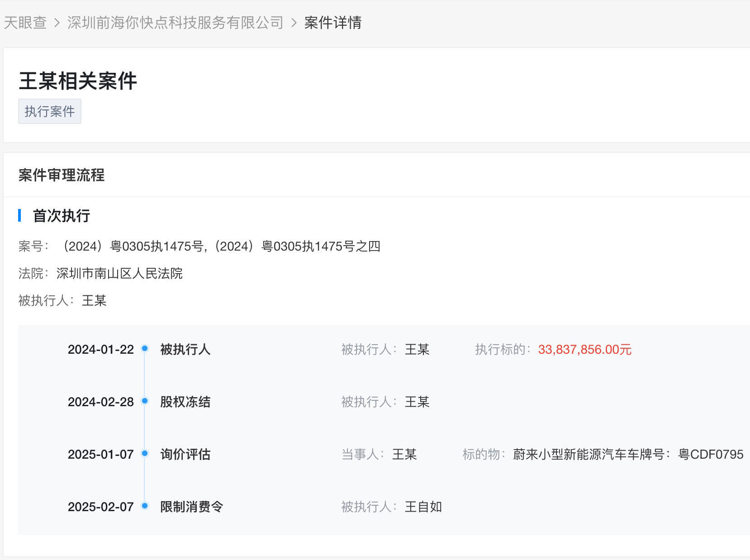The height and width of the screenshot is (560, 750).
Task: Open 深圳前海你快点科技服务有限公司 breadcrumb link
Action: 176,23
